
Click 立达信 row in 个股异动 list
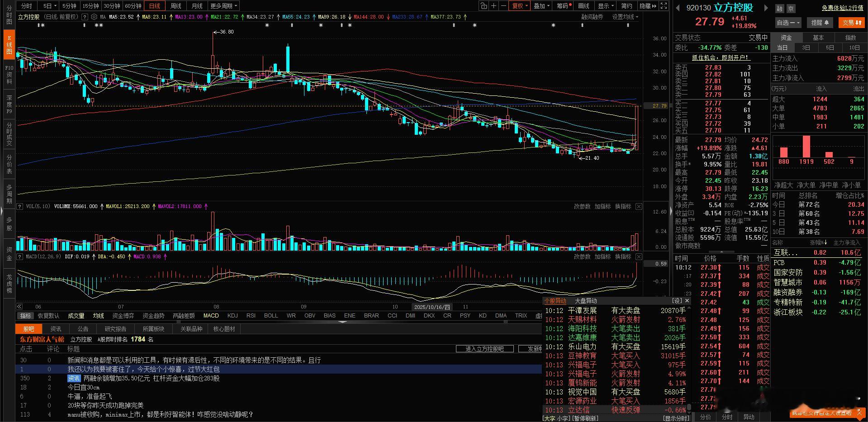(x=616, y=410)
